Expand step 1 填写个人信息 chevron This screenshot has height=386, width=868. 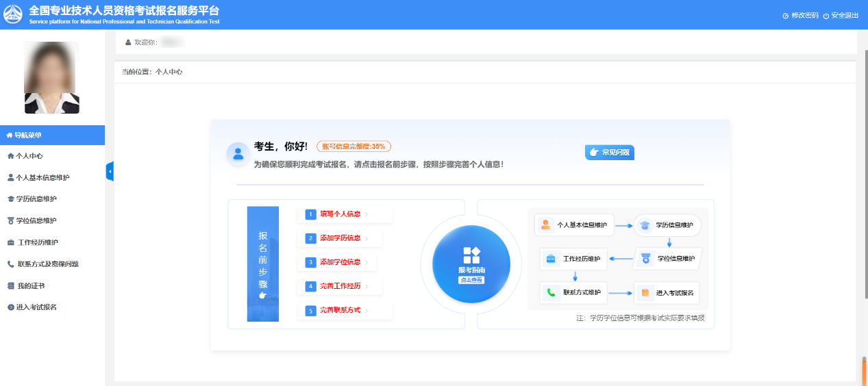(x=367, y=215)
